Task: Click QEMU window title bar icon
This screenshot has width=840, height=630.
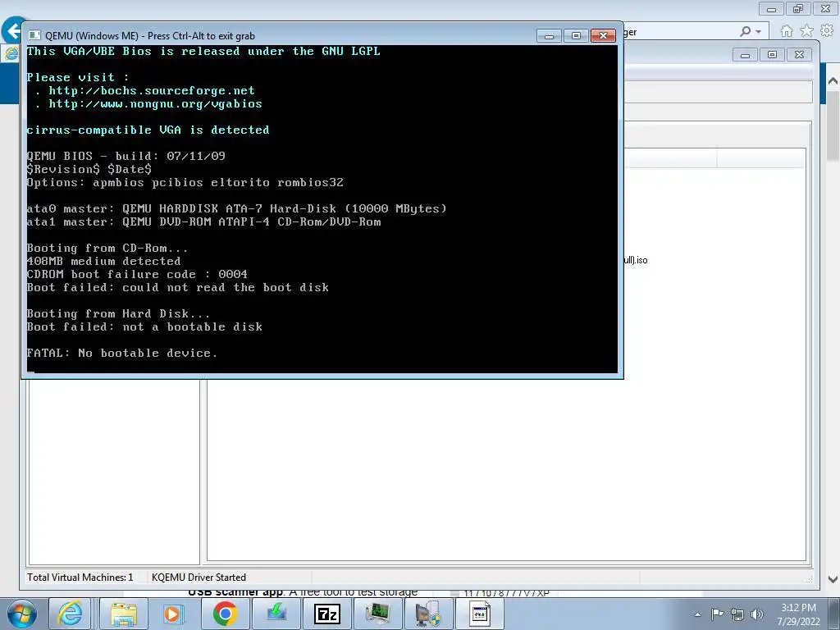Action: pyautogui.click(x=34, y=36)
